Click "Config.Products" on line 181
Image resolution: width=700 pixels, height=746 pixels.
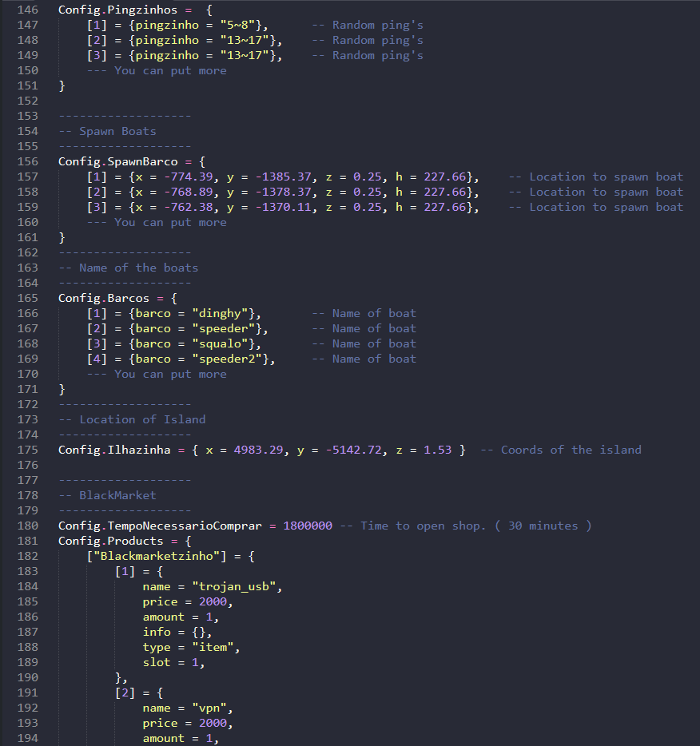tap(110, 541)
